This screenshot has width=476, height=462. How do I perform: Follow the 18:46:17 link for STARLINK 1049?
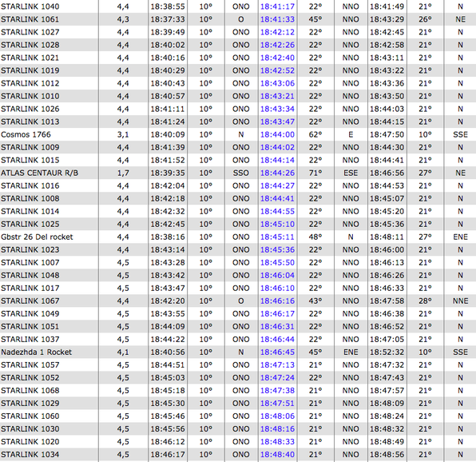point(277,313)
